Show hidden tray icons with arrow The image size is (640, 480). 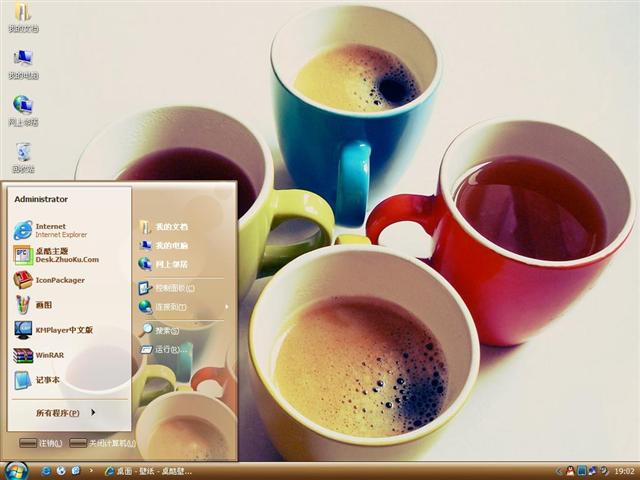point(559,470)
